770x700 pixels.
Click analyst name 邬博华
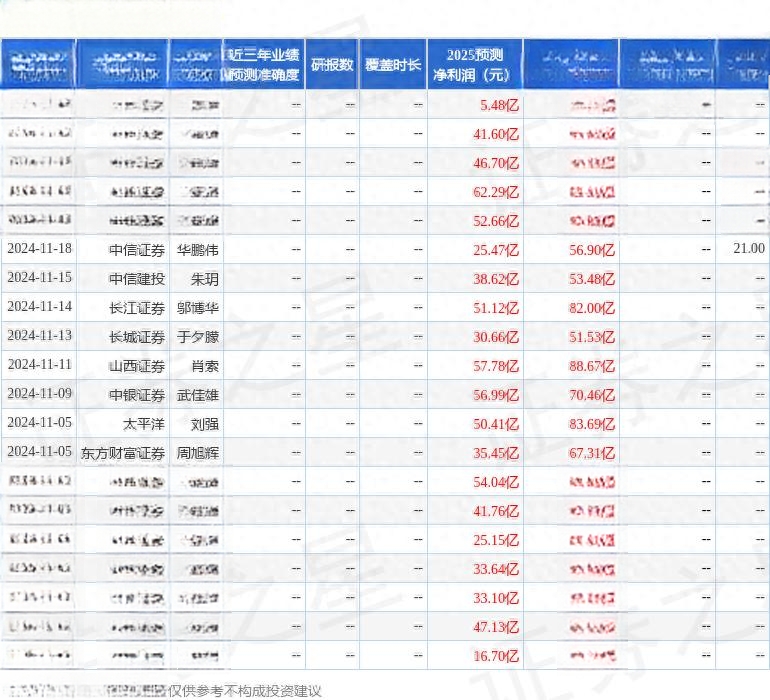coord(198,308)
